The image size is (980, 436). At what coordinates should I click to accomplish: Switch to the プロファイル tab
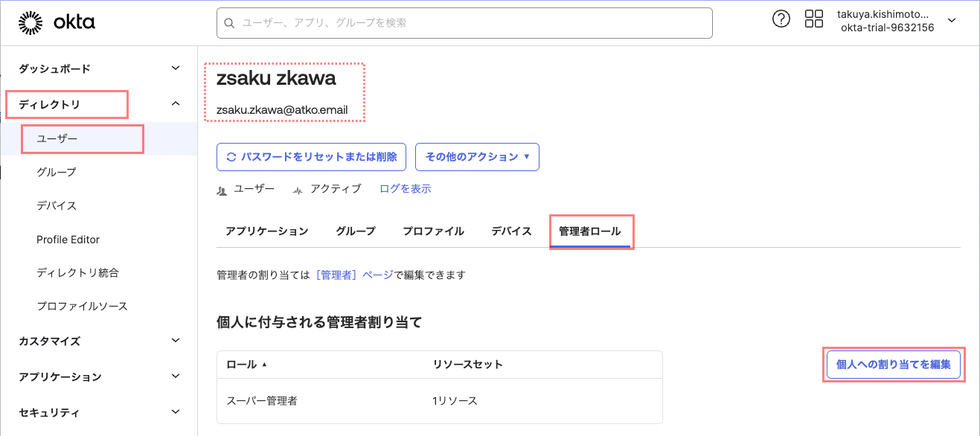[433, 231]
